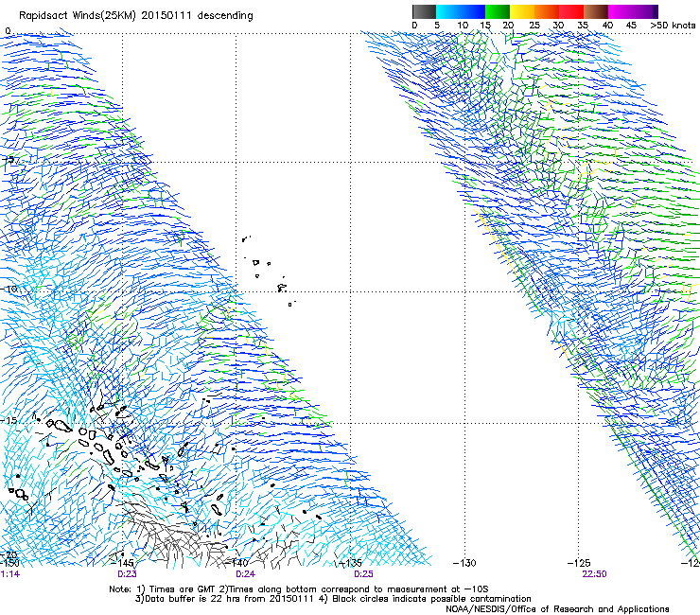Click the '-10' latitude label
The image size is (700, 615).
click(x=9, y=289)
